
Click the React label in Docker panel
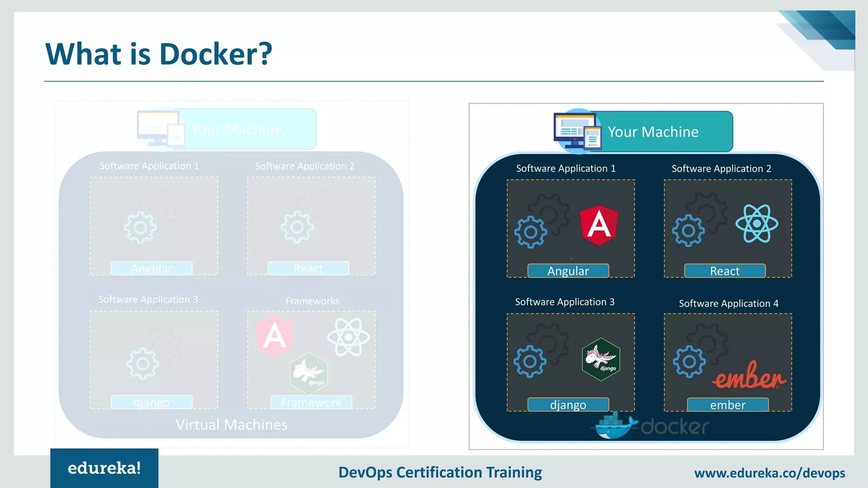point(725,271)
